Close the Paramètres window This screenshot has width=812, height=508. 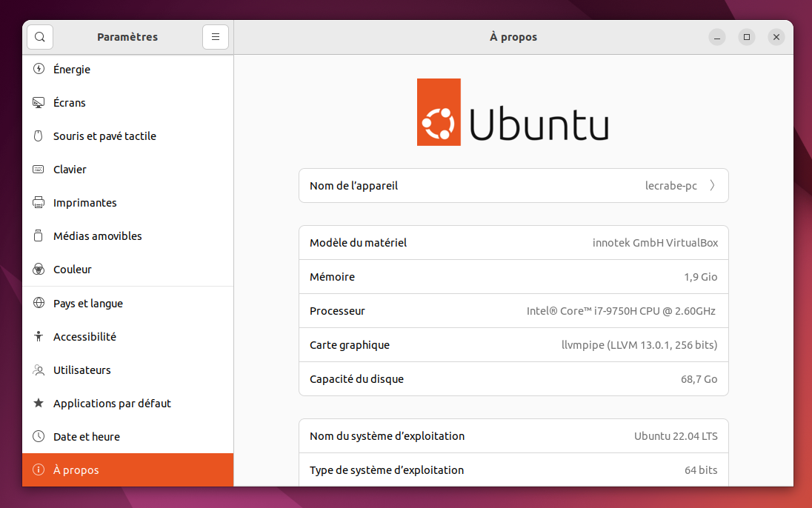coord(776,37)
